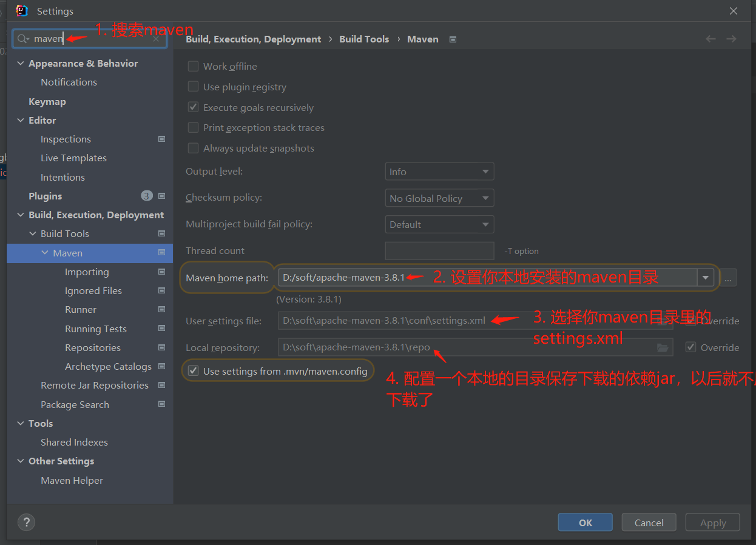Click the settings search box
Viewport: 756px width, 545px height.
pos(90,39)
